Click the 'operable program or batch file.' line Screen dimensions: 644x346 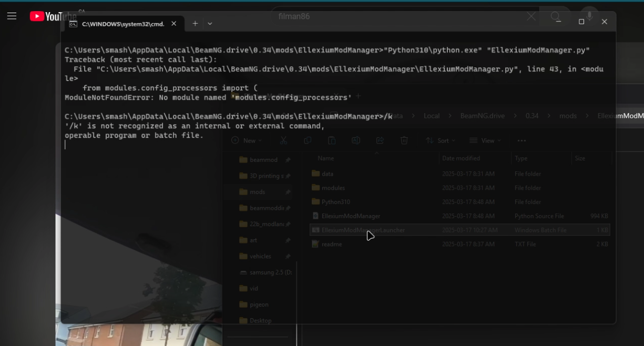(134, 136)
